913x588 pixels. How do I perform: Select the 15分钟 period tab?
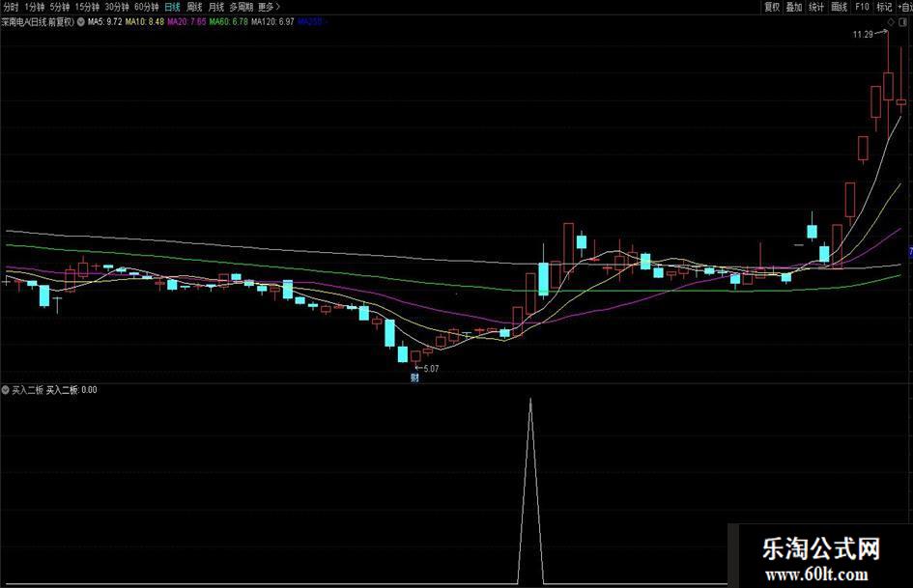(87, 7)
